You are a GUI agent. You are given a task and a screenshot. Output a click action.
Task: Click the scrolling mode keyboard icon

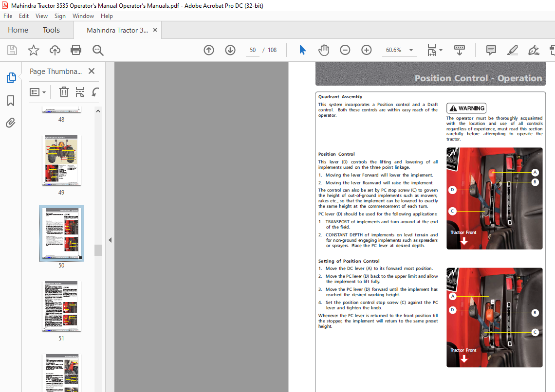tap(460, 50)
